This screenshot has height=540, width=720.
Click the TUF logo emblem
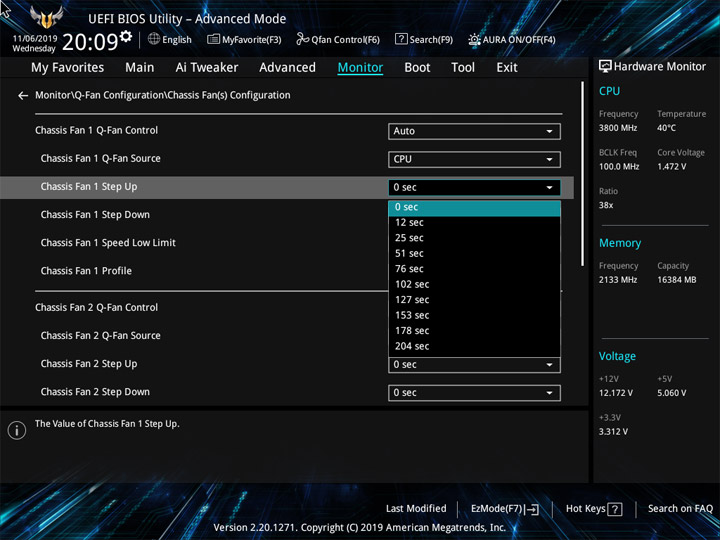point(46,17)
